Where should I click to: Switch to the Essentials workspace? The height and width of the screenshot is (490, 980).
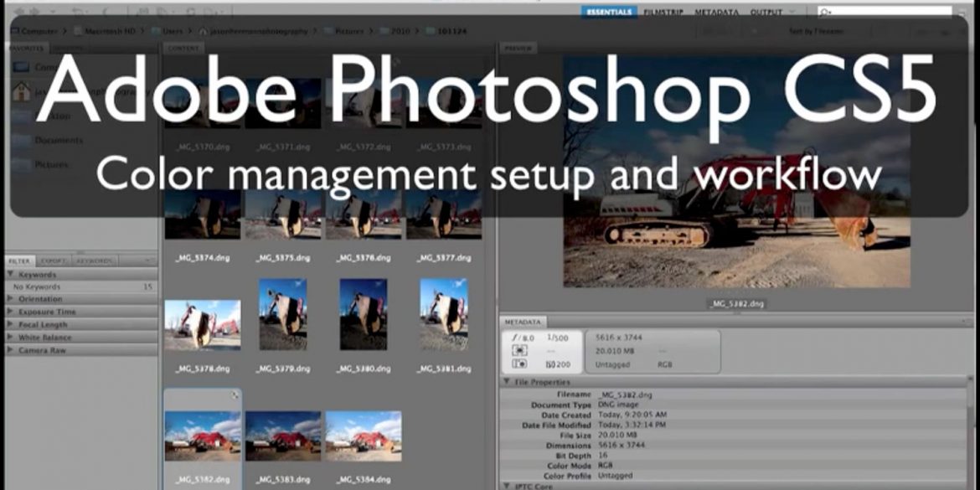pyautogui.click(x=610, y=12)
